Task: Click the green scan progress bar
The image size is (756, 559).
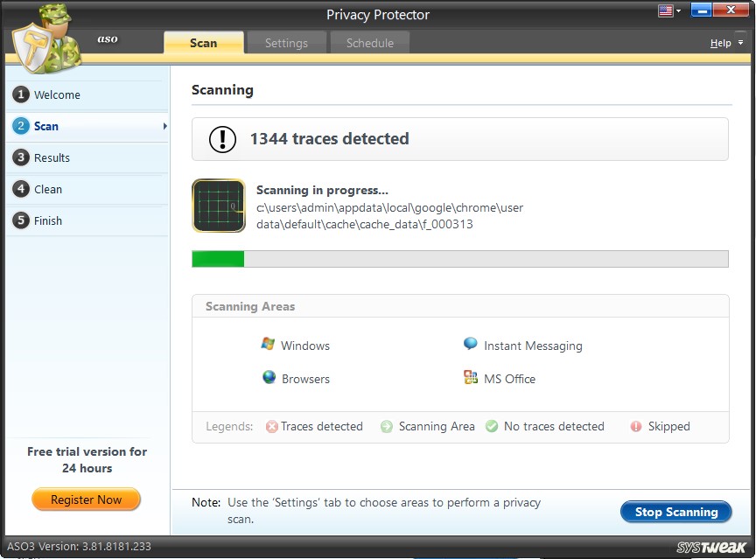Action: coord(217,258)
